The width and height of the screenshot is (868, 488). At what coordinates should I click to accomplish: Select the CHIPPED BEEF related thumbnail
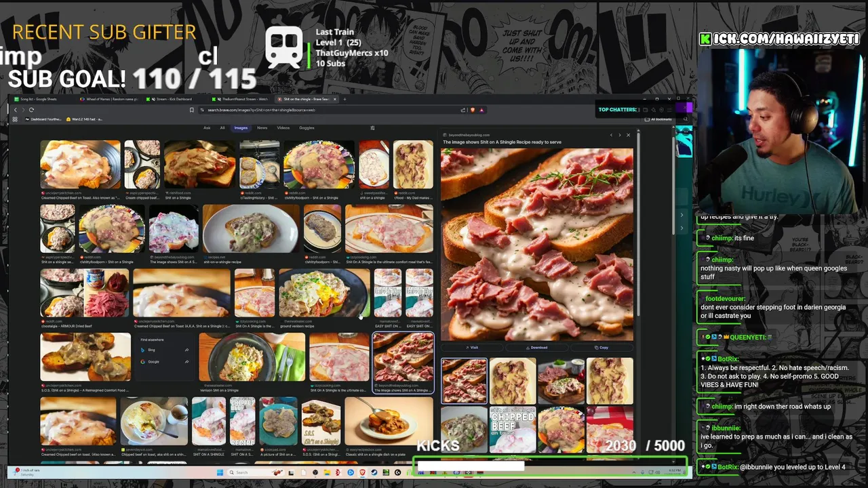pyautogui.click(x=513, y=430)
